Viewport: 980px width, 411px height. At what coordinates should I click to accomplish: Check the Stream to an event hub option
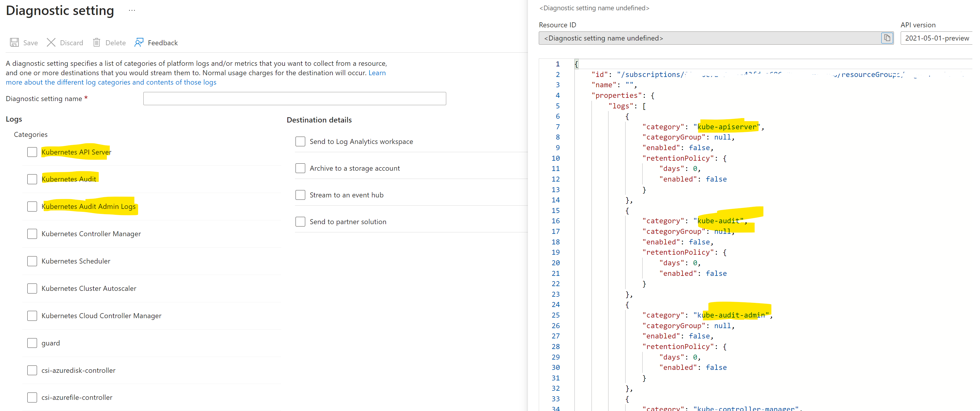(x=300, y=195)
